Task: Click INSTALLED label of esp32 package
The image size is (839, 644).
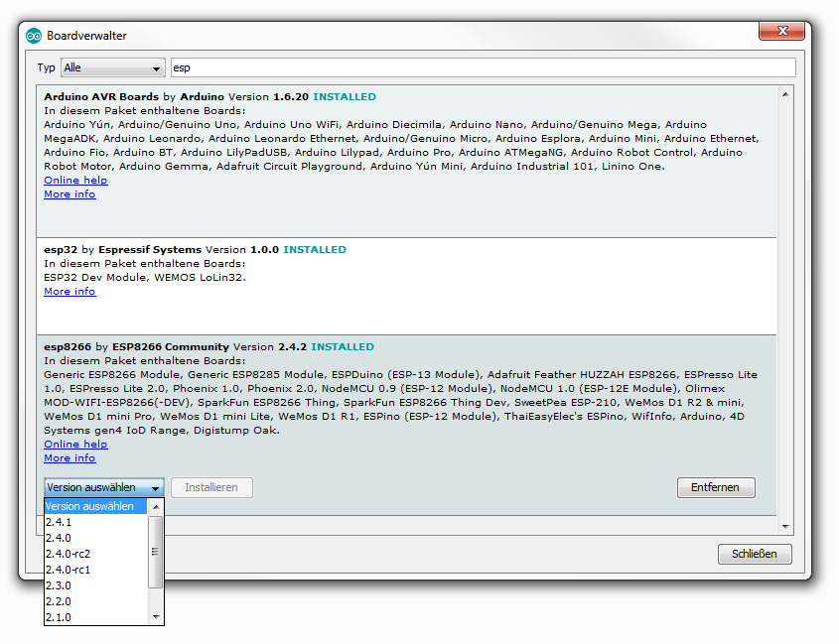Action: (x=315, y=250)
